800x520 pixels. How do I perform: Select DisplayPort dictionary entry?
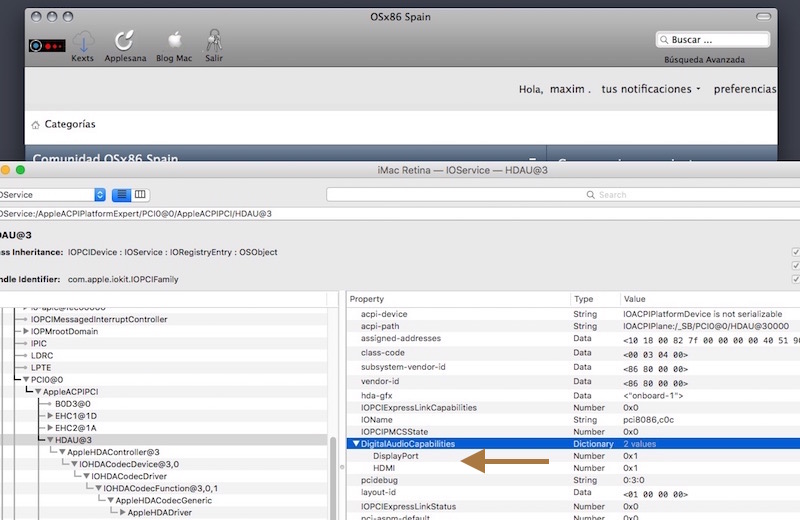(573, 456)
